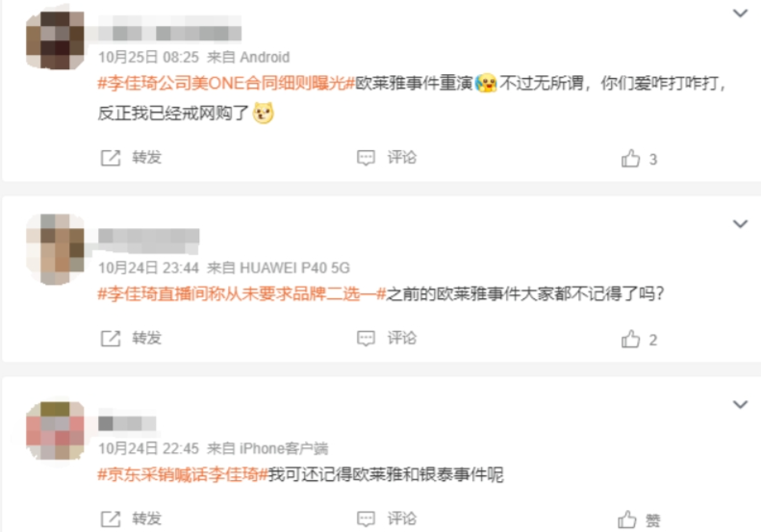This screenshot has height=532, width=761.
Task: Expand the chevron menu on the 23:44 post
Action: point(740,224)
